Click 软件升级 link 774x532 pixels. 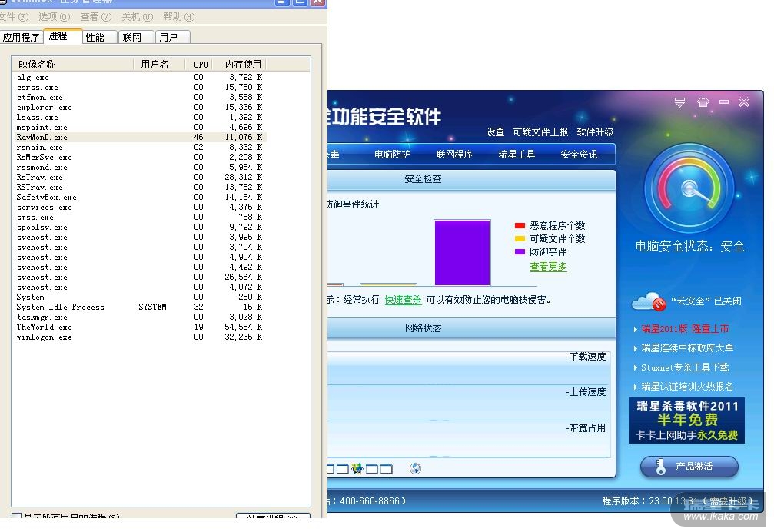click(x=596, y=132)
